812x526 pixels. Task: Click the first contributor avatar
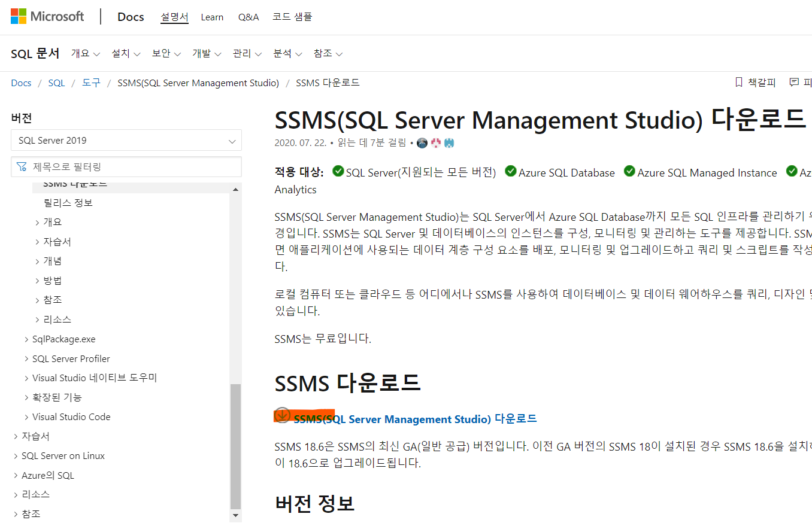click(x=422, y=143)
